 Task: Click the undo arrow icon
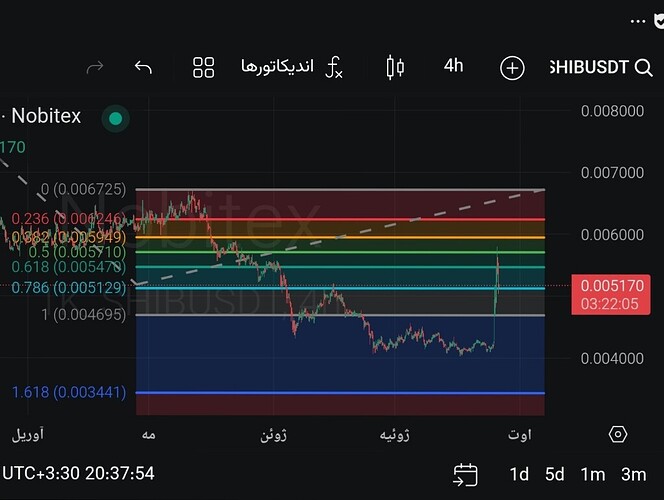(143, 67)
